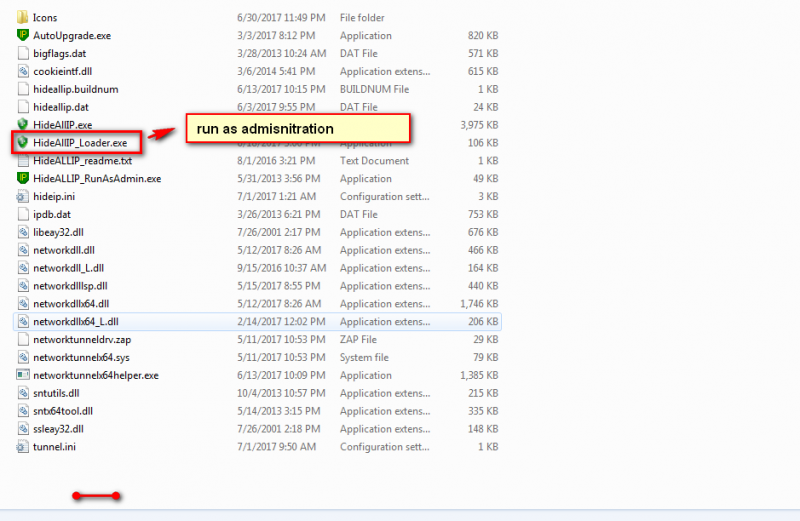Image resolution: width=800 pixels, height=521 pixels.
Task: Select the file name HideAllIP_Loader.exe
Action: pos(80,142)
